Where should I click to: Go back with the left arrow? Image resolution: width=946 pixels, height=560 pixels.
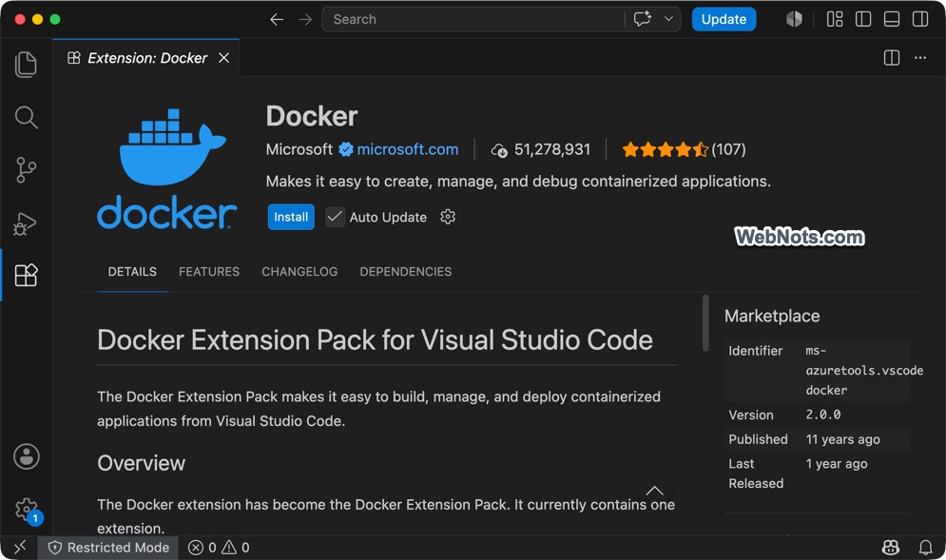pyautogui.click(x=277, y=19)
